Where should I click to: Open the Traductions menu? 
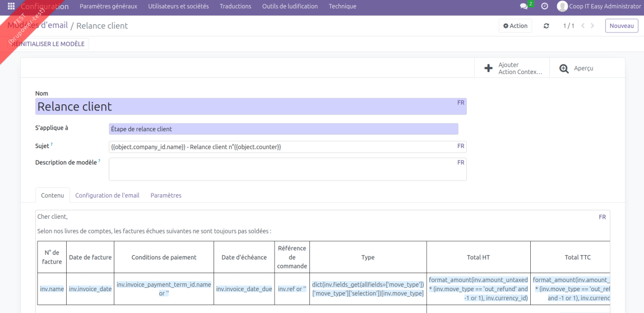(235, 6)
